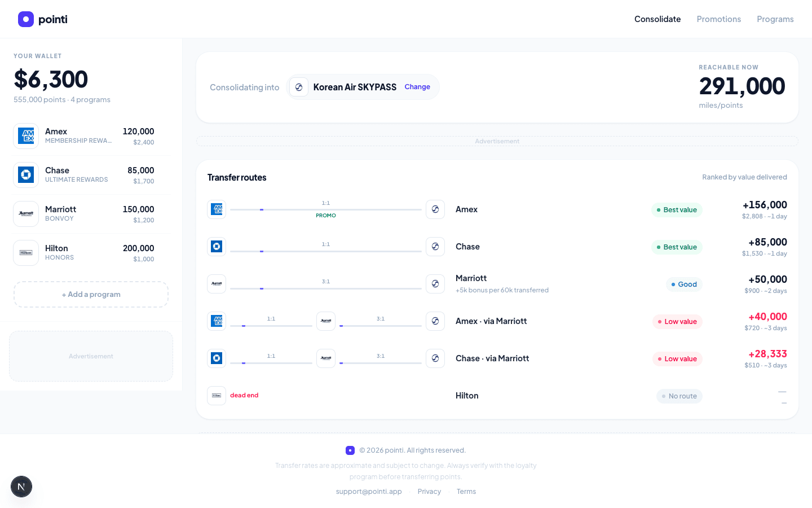The height and width of the screenshot is (508, 812).
Task: Click the +156,000 value on Amex route
Action: (765, 205)
